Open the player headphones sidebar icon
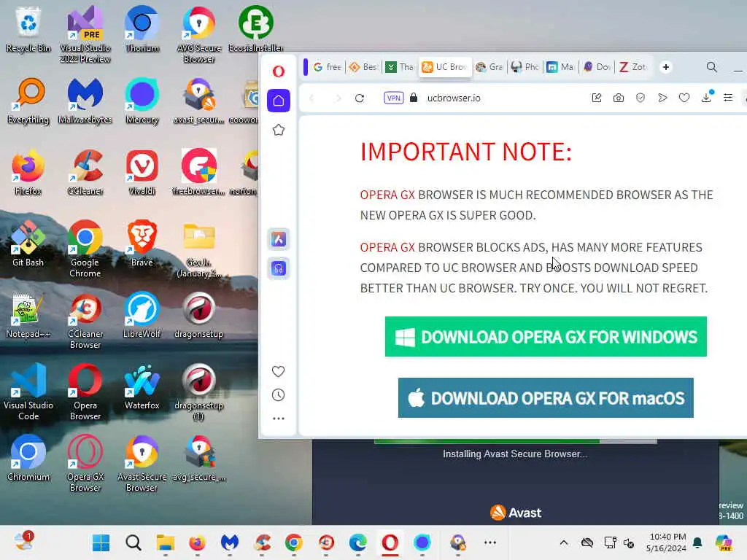The width and height of the screenshot is (747, 560). (x=278, y=268)
